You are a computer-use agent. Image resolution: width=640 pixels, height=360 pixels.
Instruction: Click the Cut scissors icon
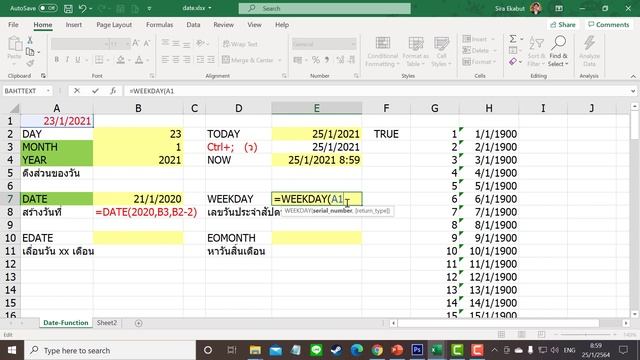(x=30, y=40)
